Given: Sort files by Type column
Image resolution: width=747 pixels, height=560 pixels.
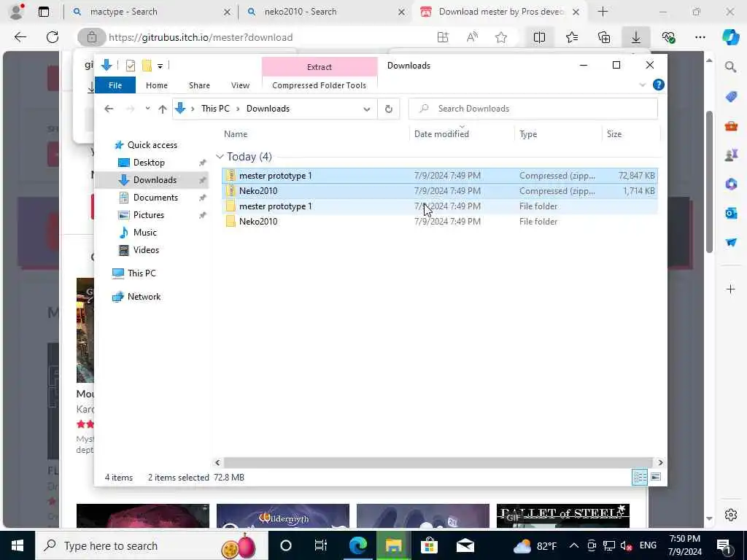Looking at the screenshot, I should tap(528, 134).
